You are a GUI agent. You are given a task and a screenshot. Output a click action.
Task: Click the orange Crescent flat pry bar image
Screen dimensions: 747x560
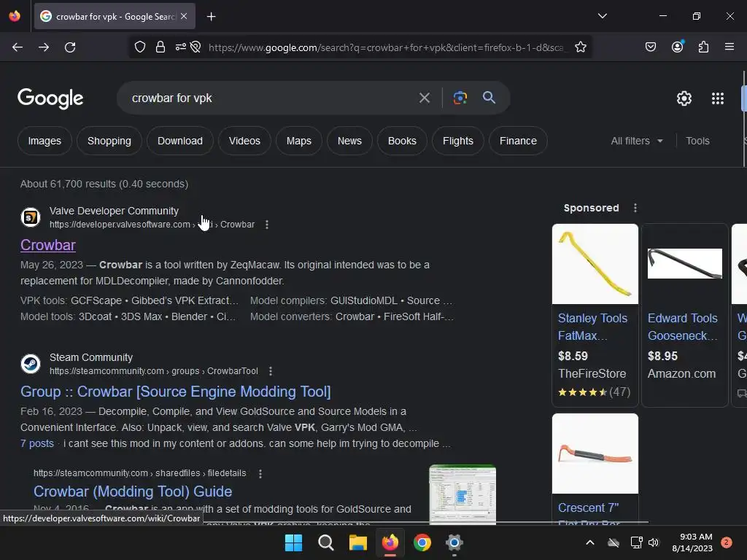[x=595, y=454]
